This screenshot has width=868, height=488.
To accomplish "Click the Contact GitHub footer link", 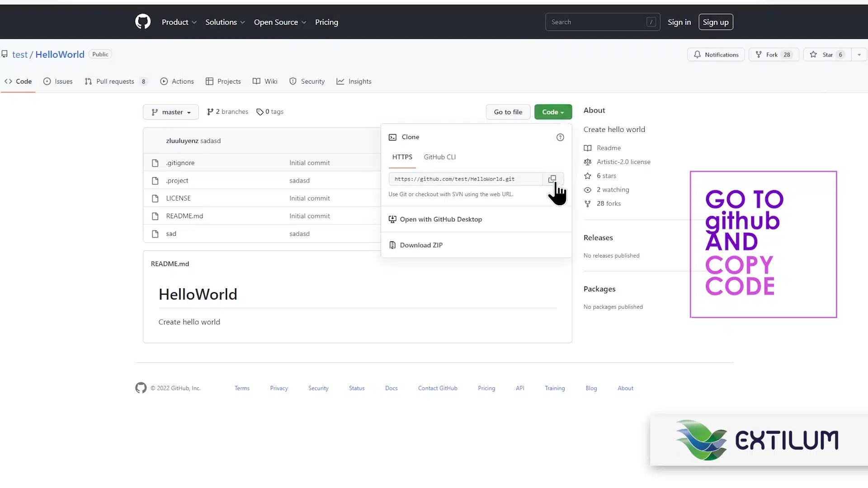I will coord(438,388).
